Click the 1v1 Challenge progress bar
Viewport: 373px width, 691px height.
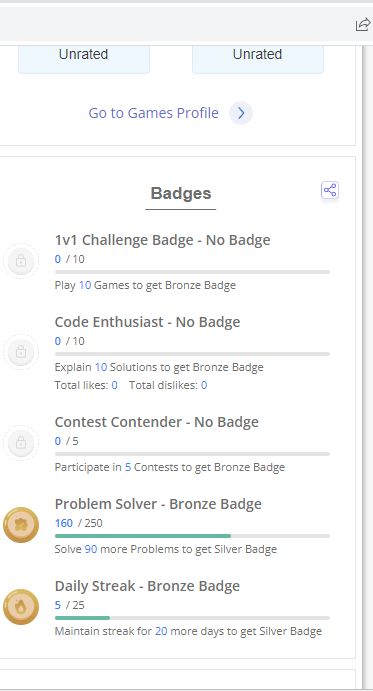[192, 272]
